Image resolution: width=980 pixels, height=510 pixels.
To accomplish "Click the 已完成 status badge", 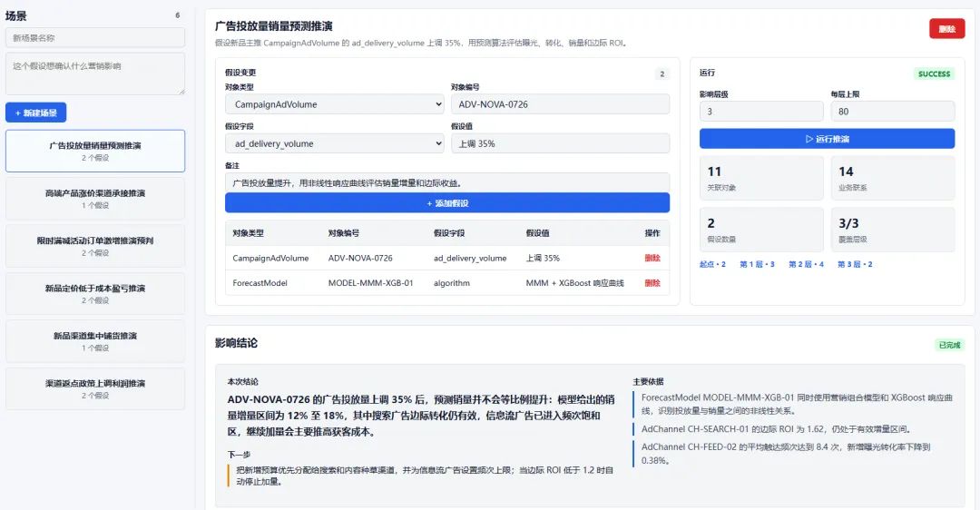I will click(949, 345).
